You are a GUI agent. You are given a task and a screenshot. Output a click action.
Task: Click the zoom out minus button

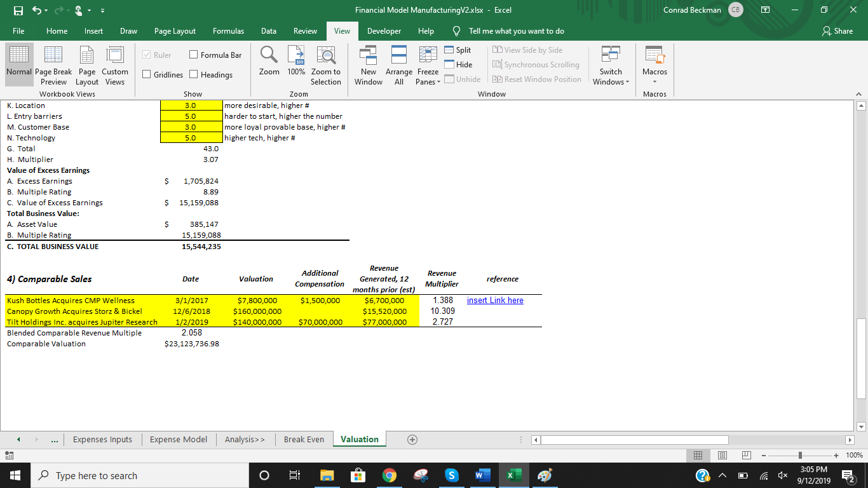pyautogui.click(x=764, y=455)
